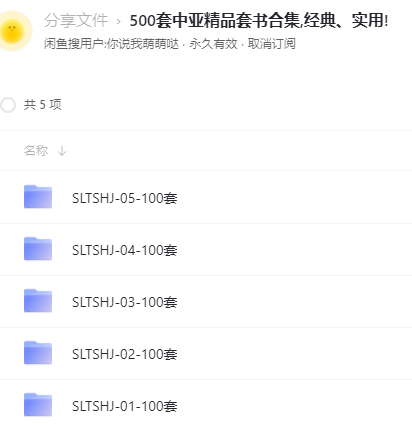Open the SLTSHJ-03-100套 folder icon
The image size is (412, 427).
38,301
